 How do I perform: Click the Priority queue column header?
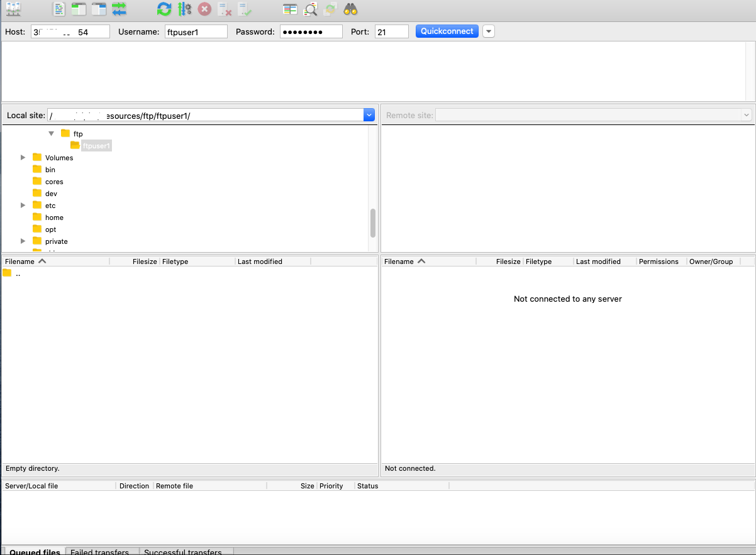[x=336, y=486]
